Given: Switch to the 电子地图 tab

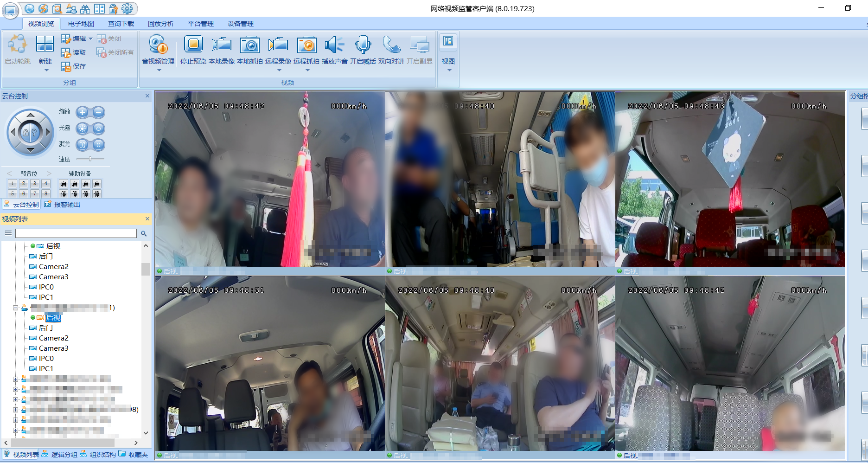Looking at the screenshot, I should (81, 24).
